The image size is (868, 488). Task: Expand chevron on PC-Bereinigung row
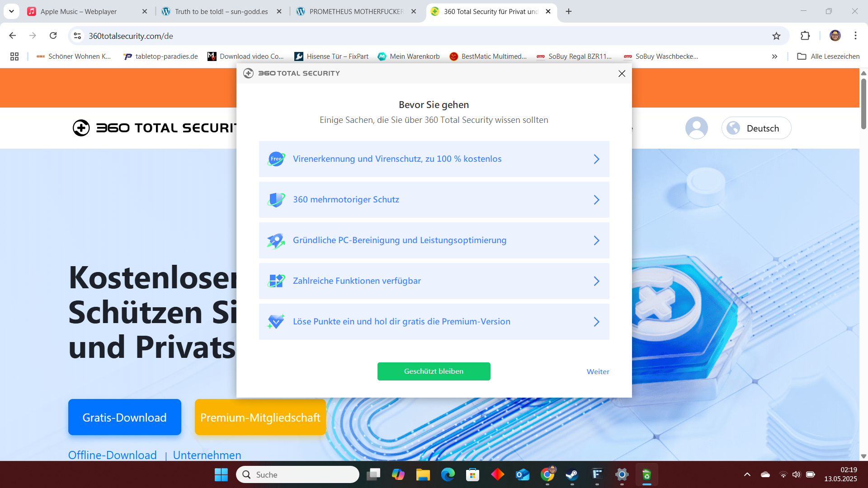pos(596,240)
